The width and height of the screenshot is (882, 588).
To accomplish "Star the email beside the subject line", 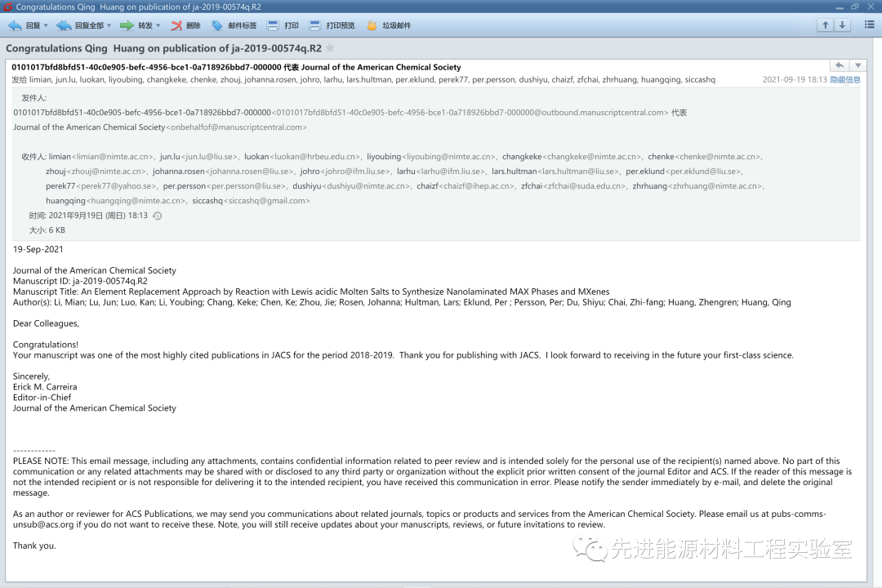I will click(x=330, y=48).
